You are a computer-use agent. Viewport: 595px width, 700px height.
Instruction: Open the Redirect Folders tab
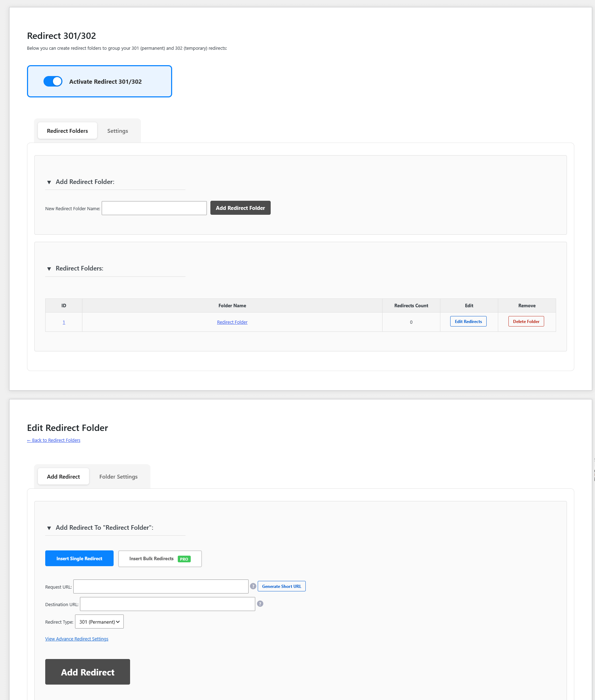coord(67,131)
